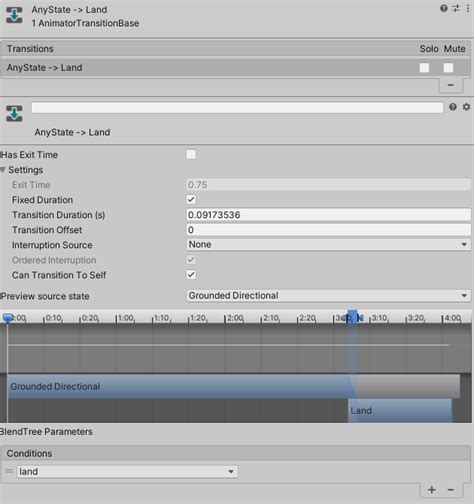Screen dimensions: 474x504
Task: Click 2:00 mark on timeline ruler
Action: tap(234, 318)
